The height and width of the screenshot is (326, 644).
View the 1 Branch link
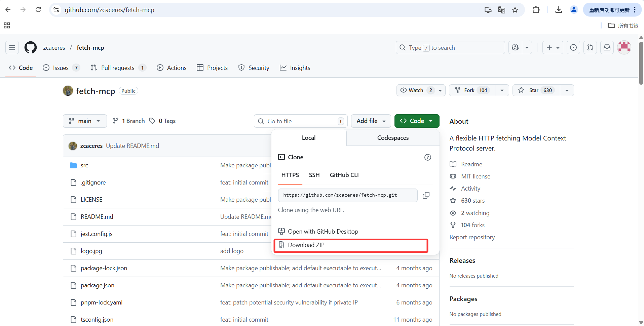129,121
